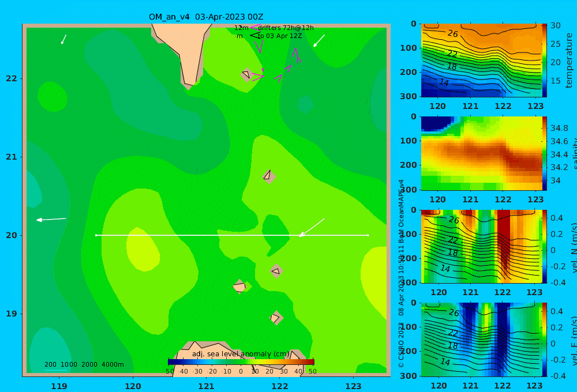Viewport: 577px width, 392px height.
Task: Click the magenta drifter arrow in the legend
Action: coord(255,27)
